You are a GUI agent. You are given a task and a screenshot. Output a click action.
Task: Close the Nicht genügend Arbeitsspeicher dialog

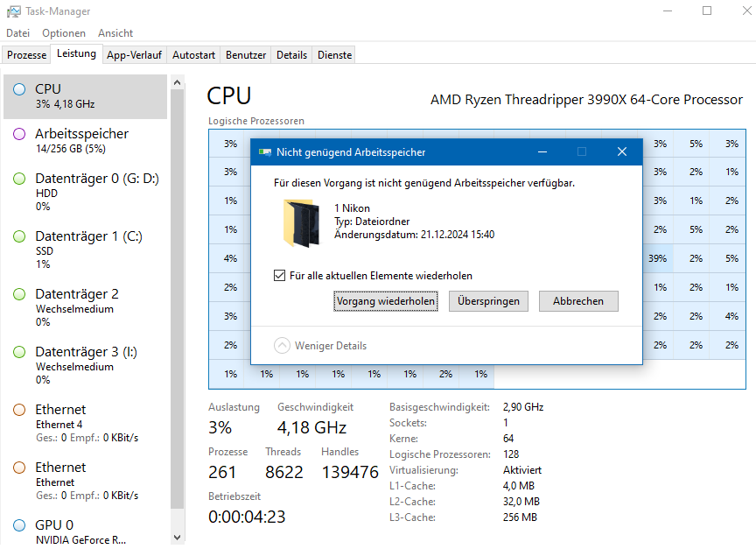pos(622,152)
